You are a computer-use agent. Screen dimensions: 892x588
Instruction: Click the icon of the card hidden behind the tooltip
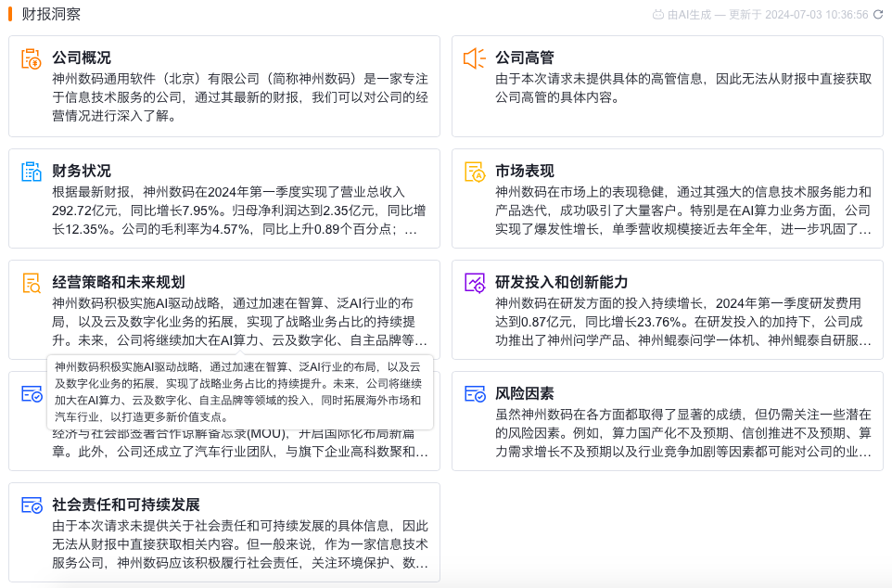click(x=32, y=394)
